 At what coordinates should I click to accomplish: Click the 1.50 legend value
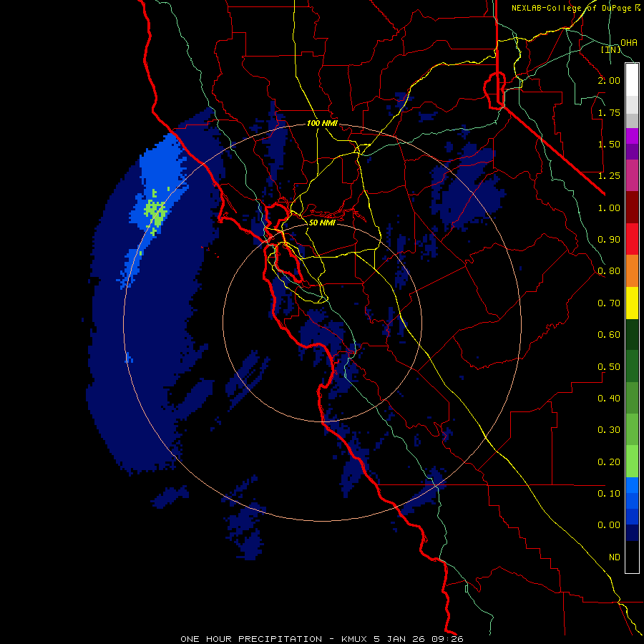coord(609,144)
